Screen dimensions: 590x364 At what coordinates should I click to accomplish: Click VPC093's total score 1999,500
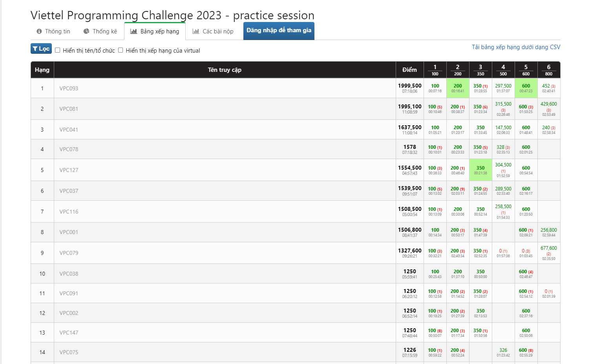coord(410,86)
